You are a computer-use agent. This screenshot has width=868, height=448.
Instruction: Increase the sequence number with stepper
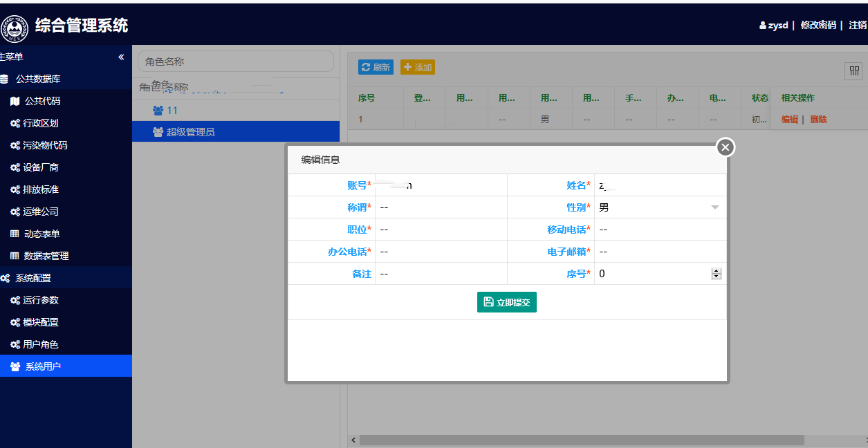coord(716,271)
